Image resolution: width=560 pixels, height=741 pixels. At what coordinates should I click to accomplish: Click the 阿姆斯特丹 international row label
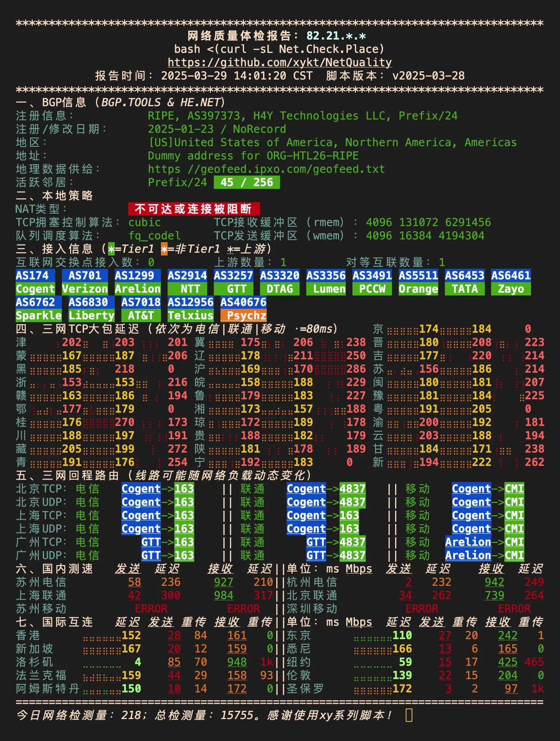pyautogui.click(x=48, y=688)
